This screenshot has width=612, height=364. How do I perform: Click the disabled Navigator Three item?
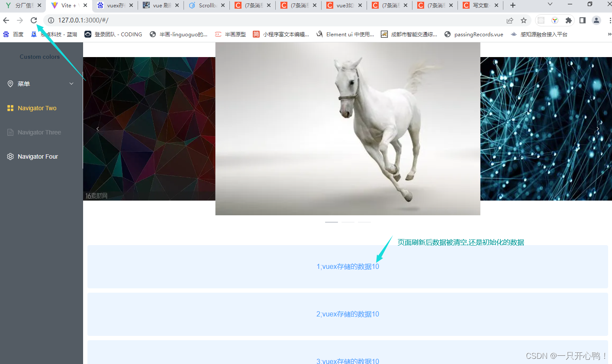tap(42, 132)
